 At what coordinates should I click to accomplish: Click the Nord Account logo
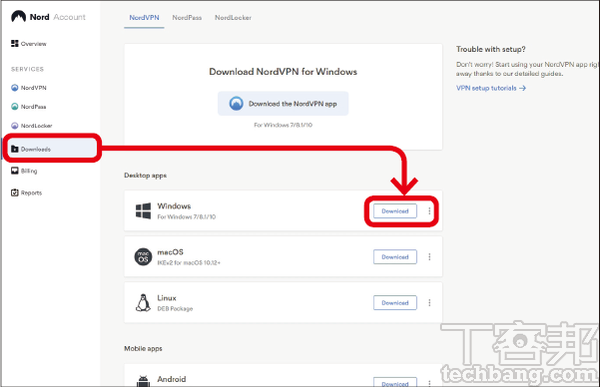pyautogui.click(x=48, y=17)
